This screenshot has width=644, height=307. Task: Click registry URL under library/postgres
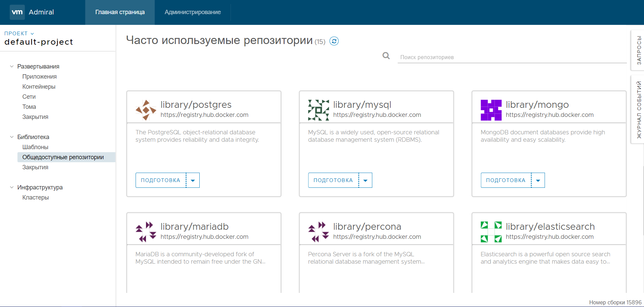(x=204, y=115)
